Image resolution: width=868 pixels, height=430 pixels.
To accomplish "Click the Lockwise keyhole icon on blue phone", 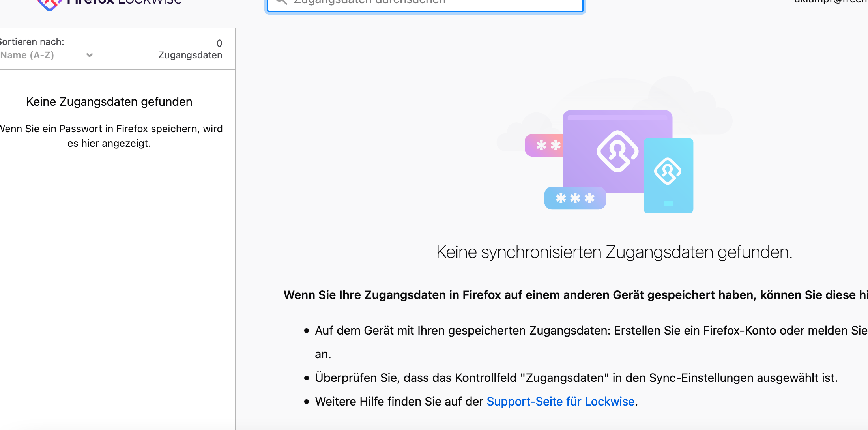I will pyautogui.click(x=668, y=171).
